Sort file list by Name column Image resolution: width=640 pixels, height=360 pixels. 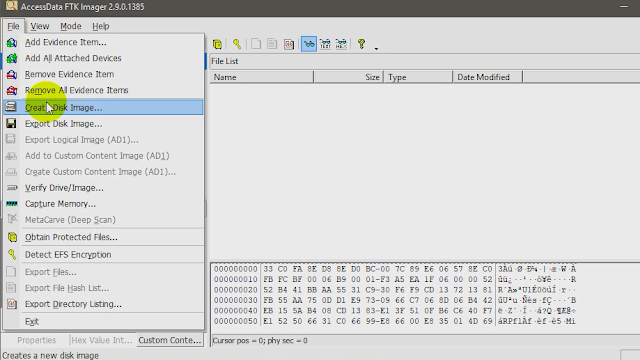tap(262, 77)
